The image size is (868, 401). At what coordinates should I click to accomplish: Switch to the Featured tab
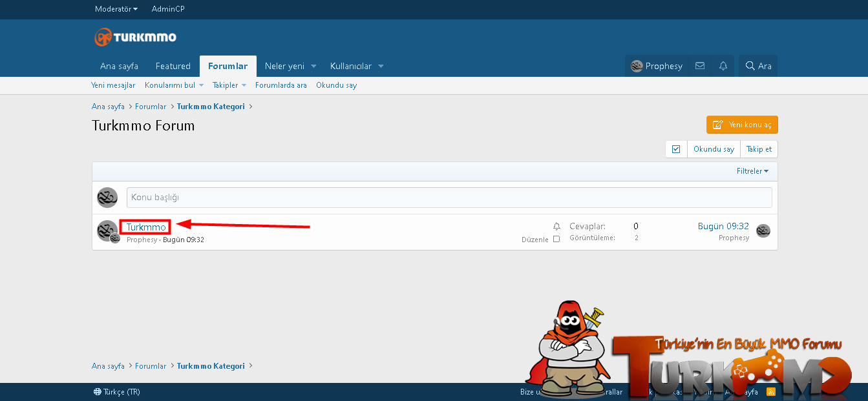point(173,66)
